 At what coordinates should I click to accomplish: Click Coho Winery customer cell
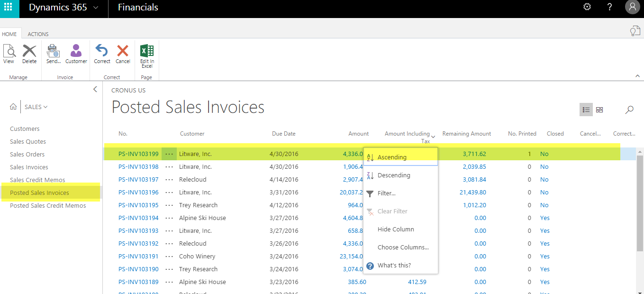click(197, 257)
